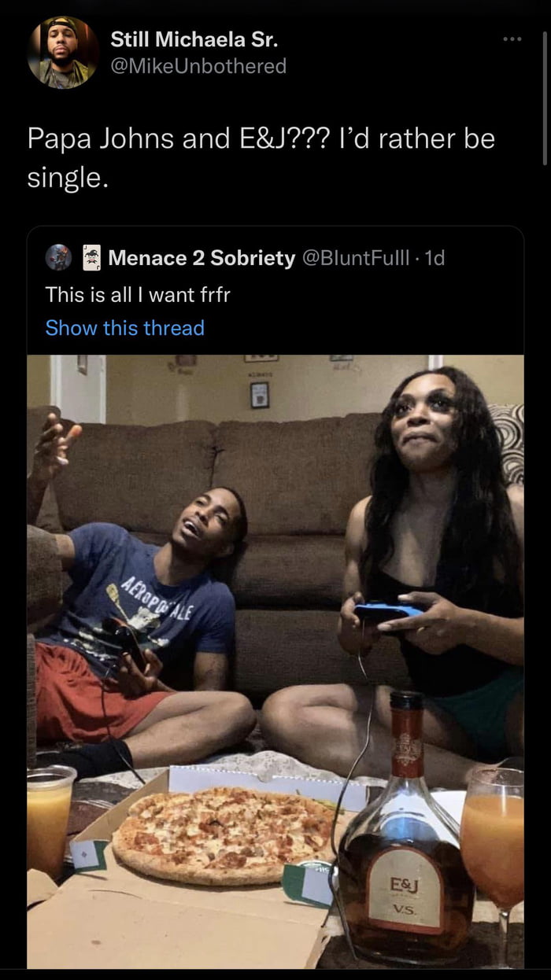Open Still Michaela Sr.'s profile avatar
This screenshot has width=551, height=980.
(x=63, y=52)
